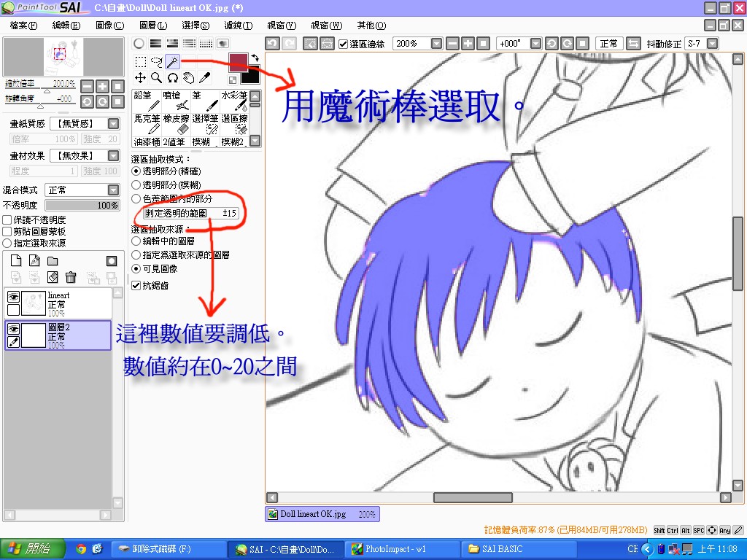This screenshot has height=560, width=747.
Task: Show the scratchpad panel icon
Action: (x=223, y=43)
